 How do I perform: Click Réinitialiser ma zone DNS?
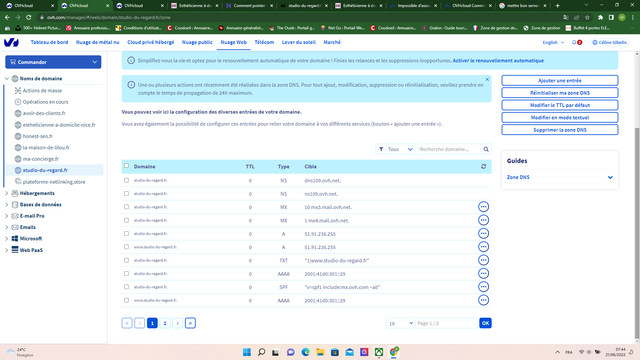tap(560, 93)
